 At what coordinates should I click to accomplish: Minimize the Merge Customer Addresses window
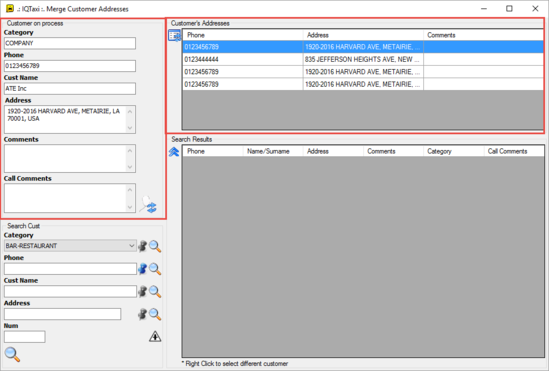[x=484, y=8]
